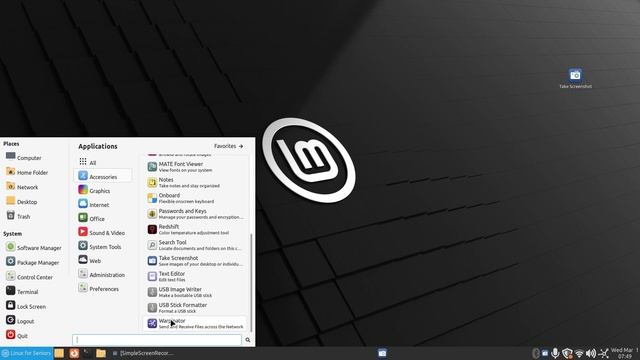This screenshot has width=640, height=360.
Task: Click the network connections tray icon
Action: tap(603, 353)
